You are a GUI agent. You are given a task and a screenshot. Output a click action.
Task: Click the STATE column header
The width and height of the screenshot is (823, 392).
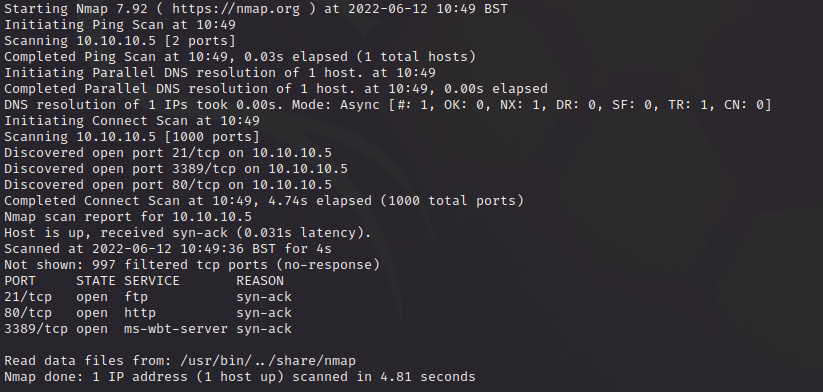click(96, 281)
